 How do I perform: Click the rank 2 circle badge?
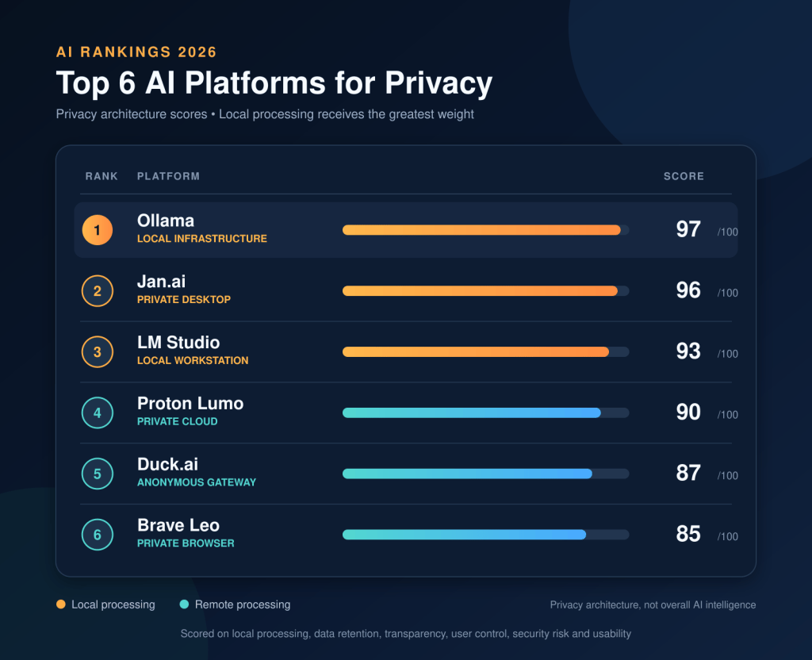click(x=98, y=291)
